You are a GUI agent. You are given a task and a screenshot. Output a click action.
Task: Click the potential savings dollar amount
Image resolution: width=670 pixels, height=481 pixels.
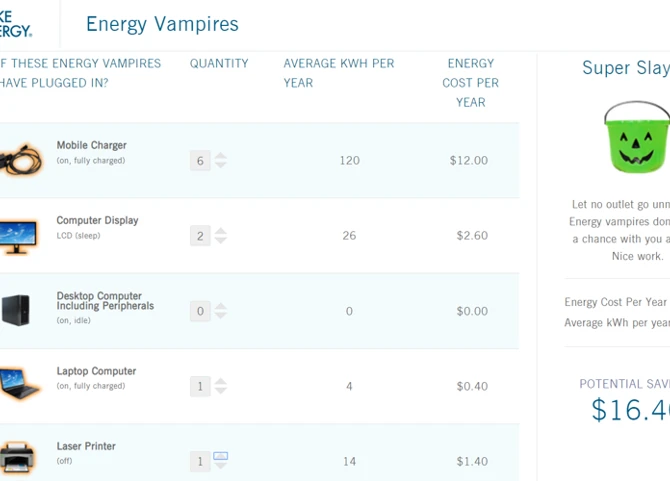click(x=630, y=410)
